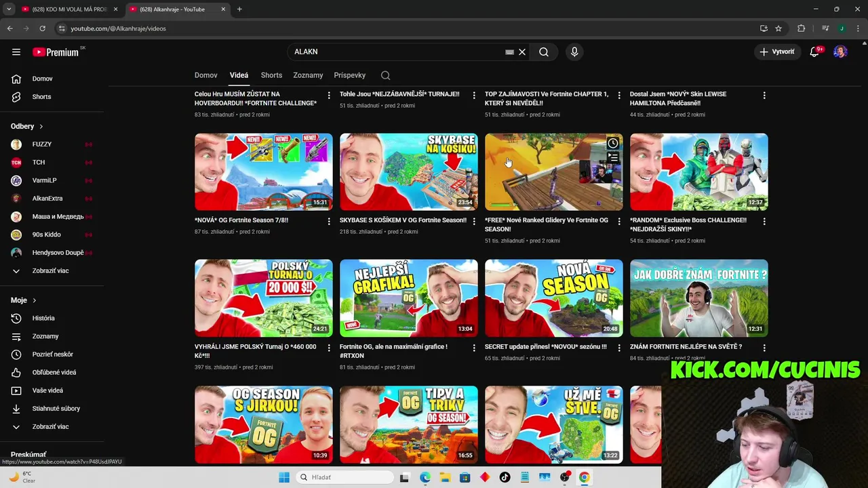Reload the page
868x488 pixels.
pos(42,28)
